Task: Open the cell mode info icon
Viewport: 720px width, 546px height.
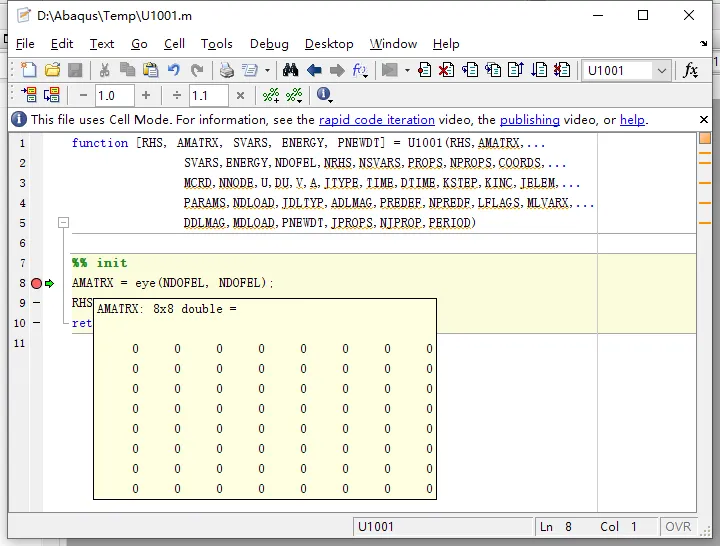Action: (324, 95)
